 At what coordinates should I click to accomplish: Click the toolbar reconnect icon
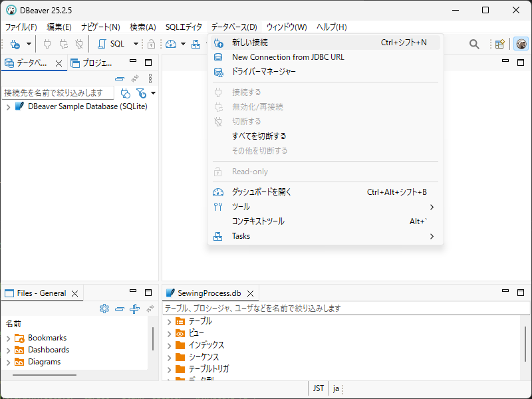63,44
